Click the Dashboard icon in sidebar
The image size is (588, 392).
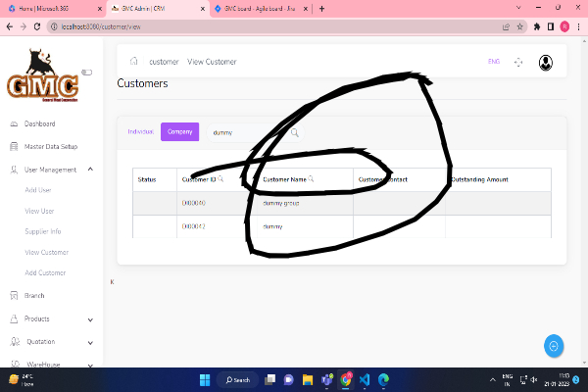tap(14, 124)
